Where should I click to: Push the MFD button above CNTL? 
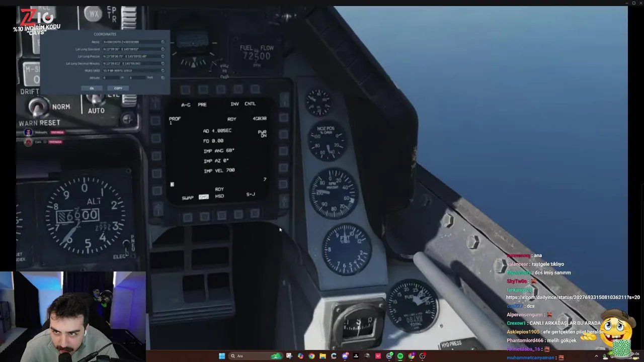point(255,89)
